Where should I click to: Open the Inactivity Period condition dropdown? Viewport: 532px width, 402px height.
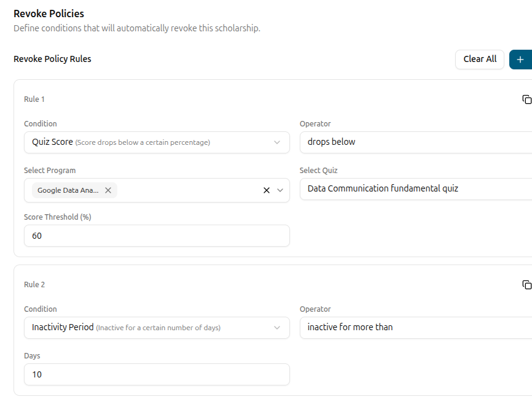(x=157, y=328)
